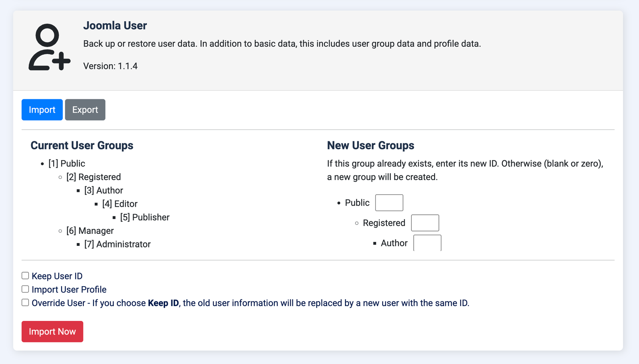Switch to the Export tab
Image resolution: width=639 pixels, height=364 pixels.
(85, 110)
